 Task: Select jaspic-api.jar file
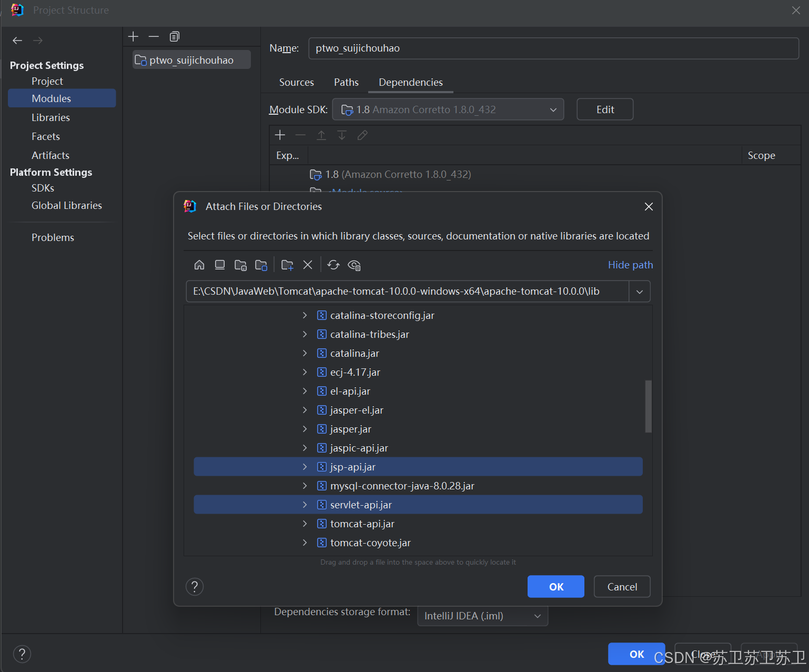coord(418,448)
